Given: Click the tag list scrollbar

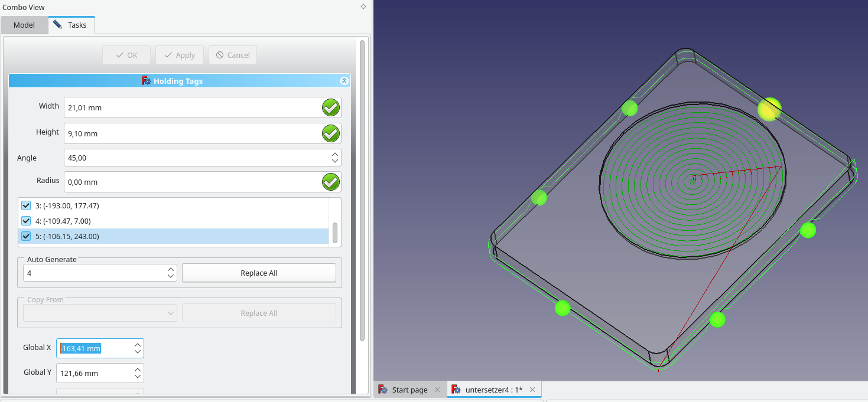Looking at the screenshot, I should [x=335, y=233].
